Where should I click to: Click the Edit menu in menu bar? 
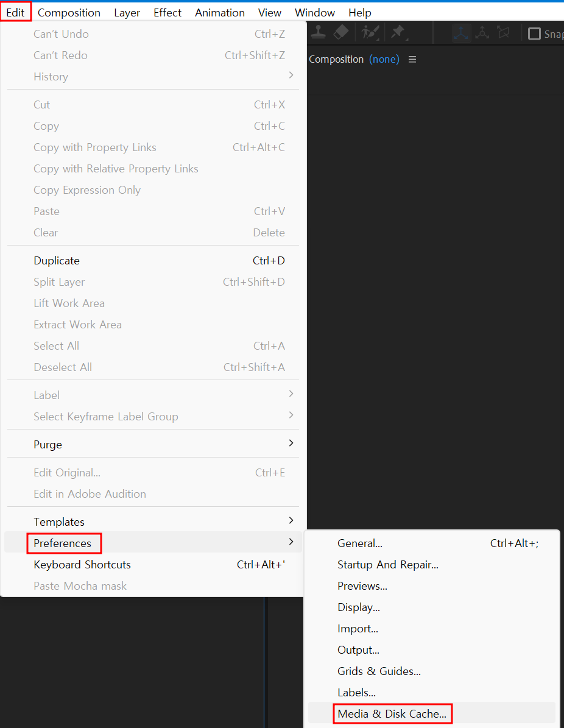[x=15, y=13]
